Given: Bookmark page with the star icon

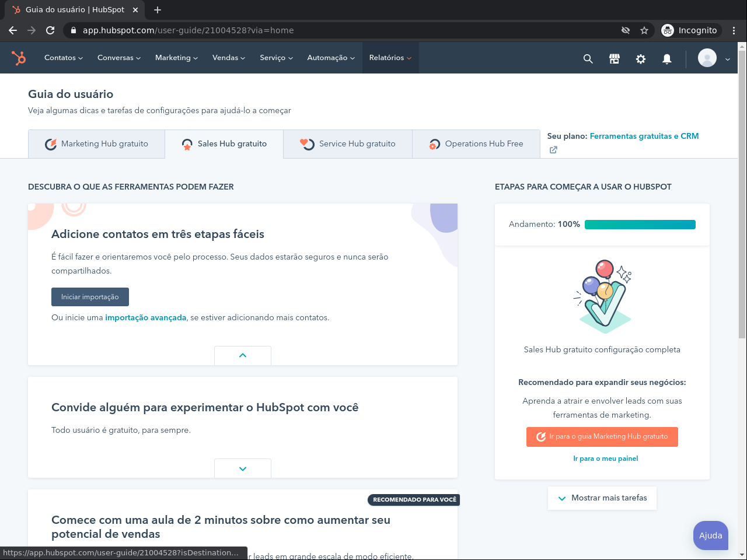Looking at the screenshot, I should (644, 30).
